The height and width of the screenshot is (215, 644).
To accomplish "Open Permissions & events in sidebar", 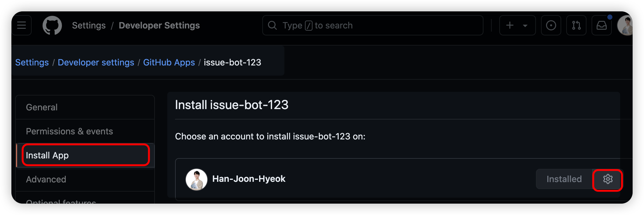I will pyautogui.click(x=69, y=132).
